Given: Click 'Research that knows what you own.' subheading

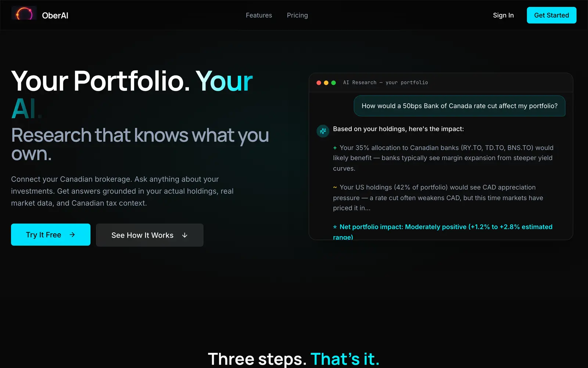Looking at the screenshot, I should [140, 144].
